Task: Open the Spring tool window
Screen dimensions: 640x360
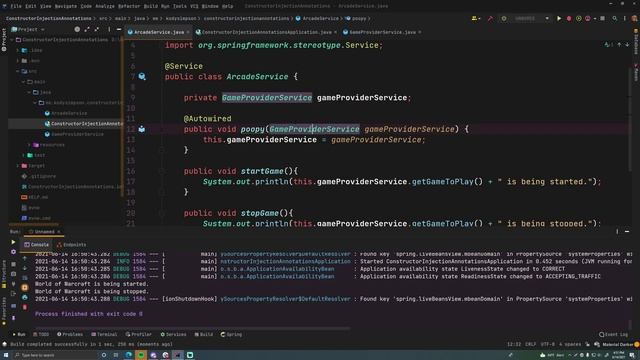Action: tap(231, 334)
